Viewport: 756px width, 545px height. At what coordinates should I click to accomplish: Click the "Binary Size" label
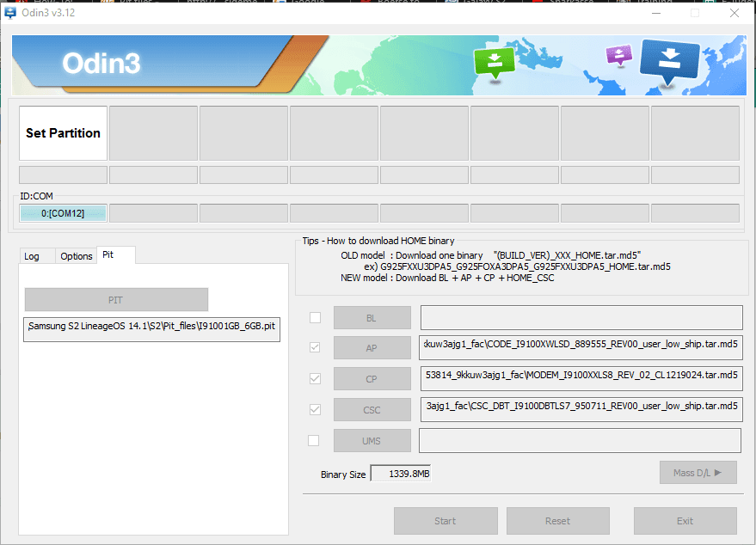[343, 475]
